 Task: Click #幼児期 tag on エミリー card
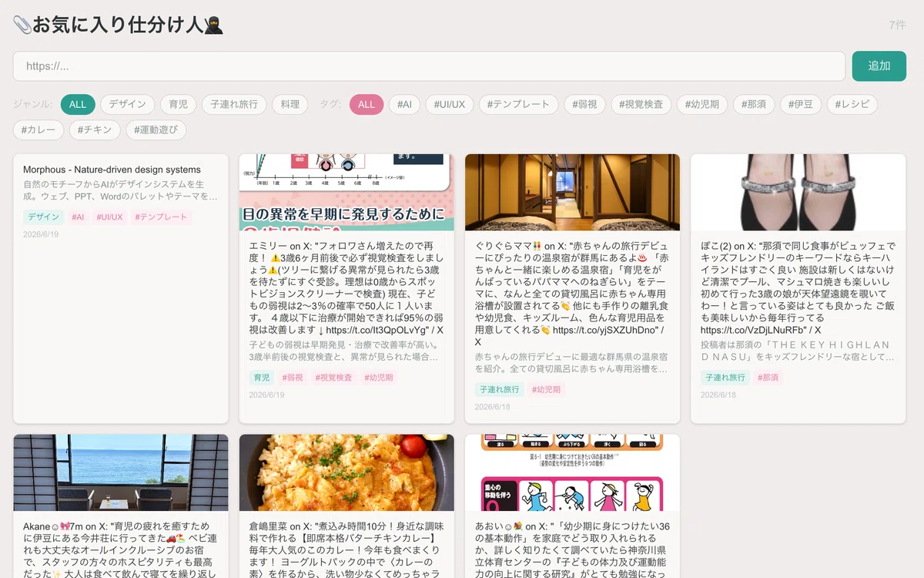(x=379, y=378)
